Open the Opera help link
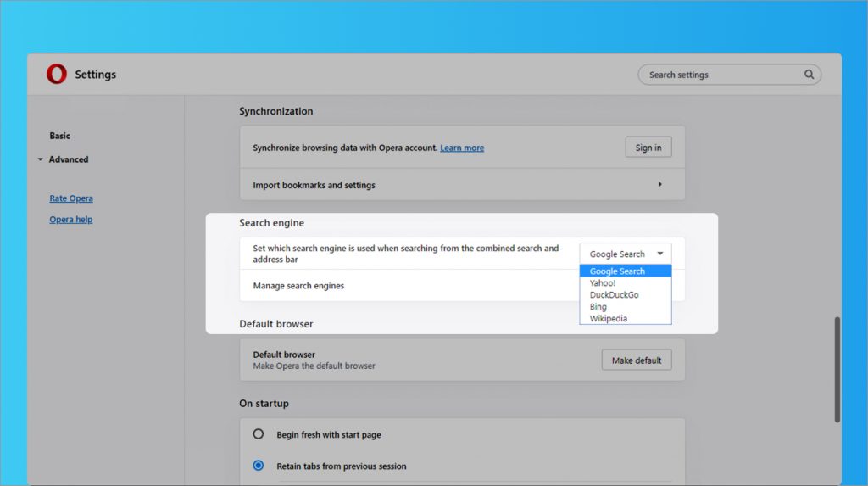The image size is (868, 486). (71, 220)
